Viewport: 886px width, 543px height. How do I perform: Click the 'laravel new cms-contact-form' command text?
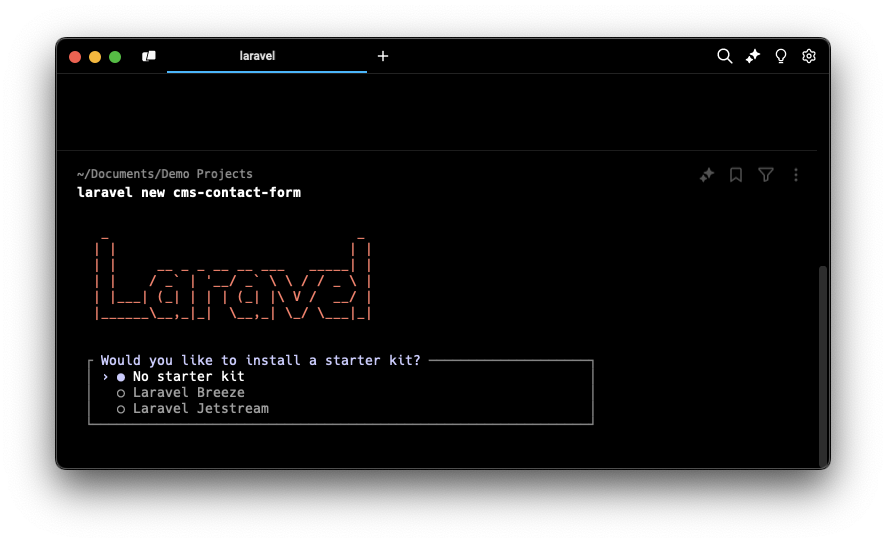189,192
